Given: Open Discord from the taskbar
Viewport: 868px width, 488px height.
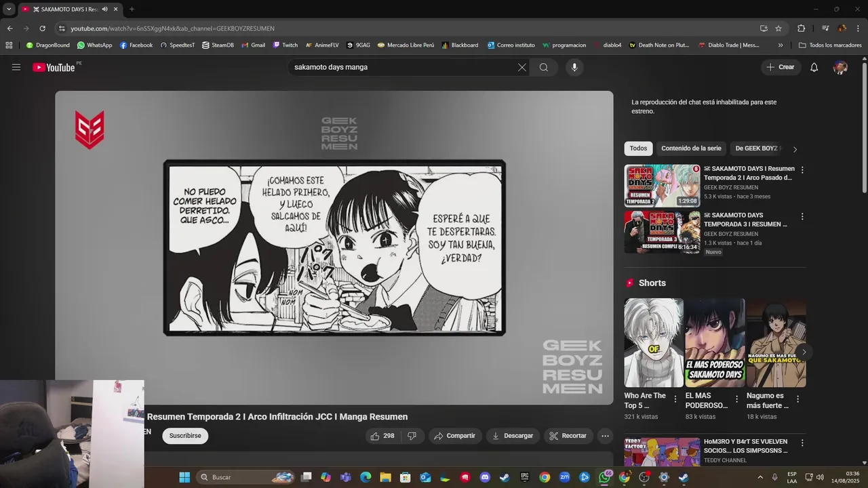Looking at the screenshot, I should [x=485, y=477].
